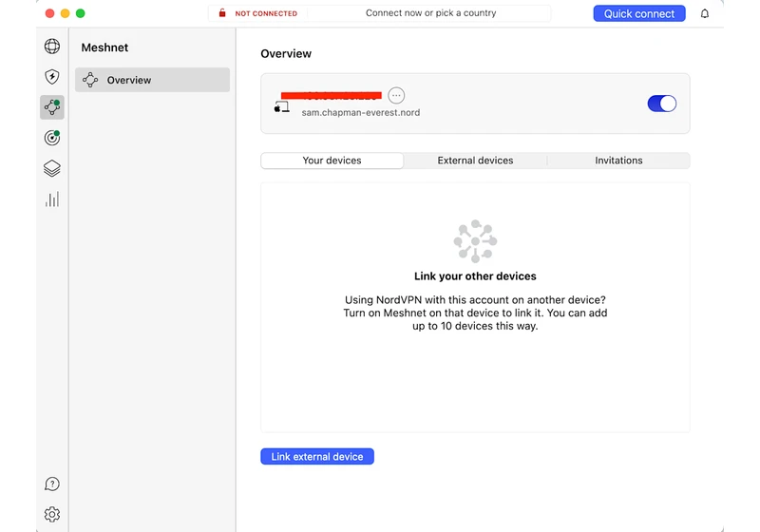
Task: Switch to the Invitations tab
Action: click(x=618, y=161)
